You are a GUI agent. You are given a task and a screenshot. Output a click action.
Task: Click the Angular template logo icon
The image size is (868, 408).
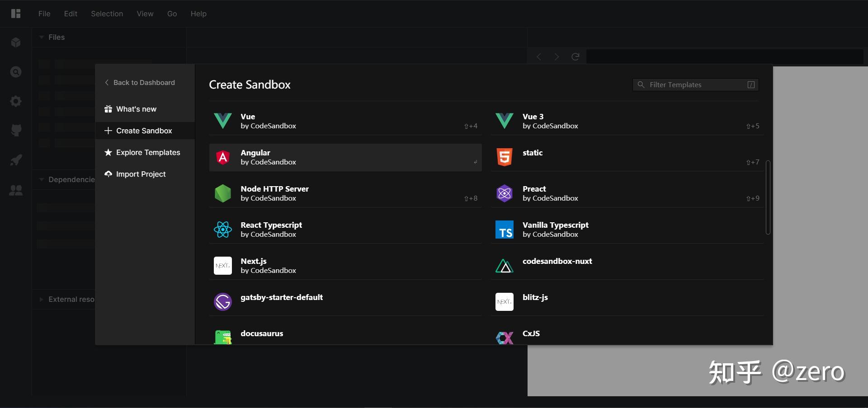coord(223,157)
